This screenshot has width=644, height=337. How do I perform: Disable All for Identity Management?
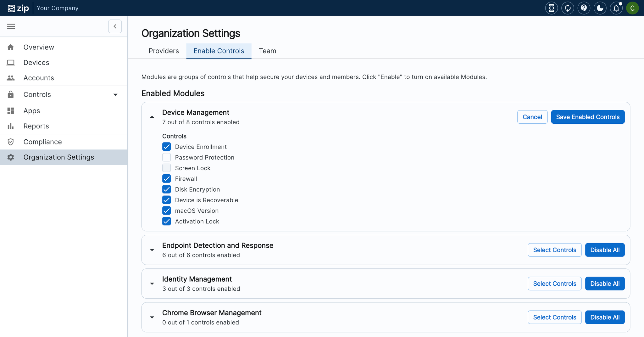coord(604,284)
